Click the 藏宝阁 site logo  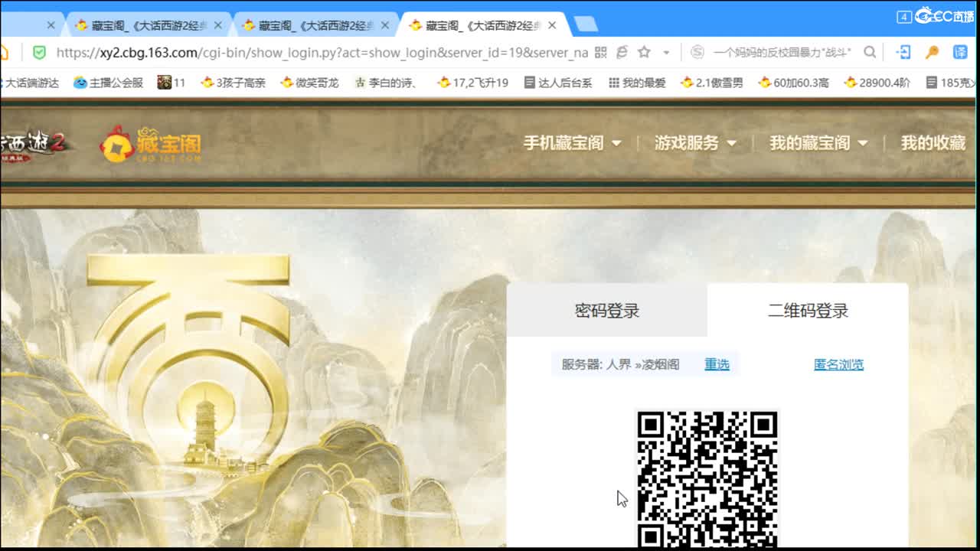pos(149,143)
